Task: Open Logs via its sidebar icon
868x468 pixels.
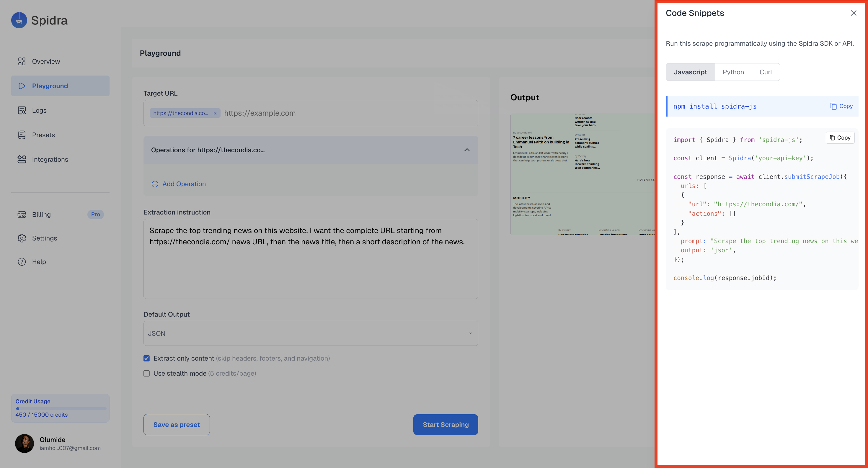Action: click(22, 110)
